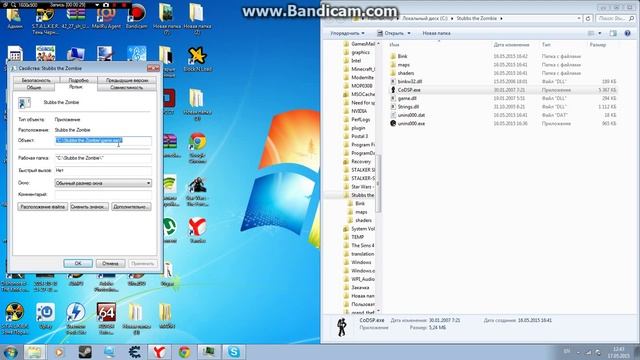Click the Отмена button
This screenshot has width=640, height=360.
[x=110, y=263]
